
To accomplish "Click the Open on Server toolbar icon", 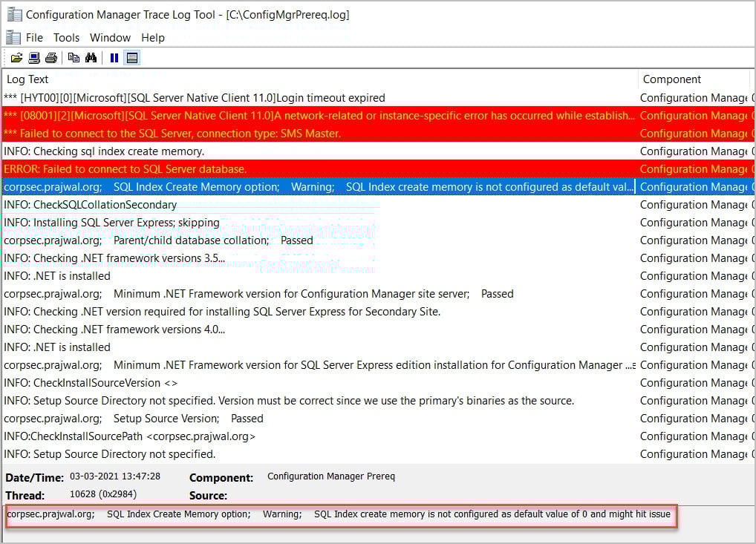I will 33,59.
